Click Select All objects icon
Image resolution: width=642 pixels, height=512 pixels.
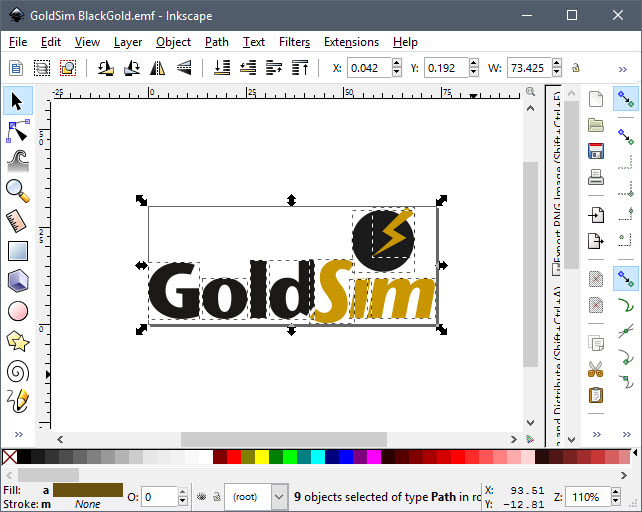[16, 68]
